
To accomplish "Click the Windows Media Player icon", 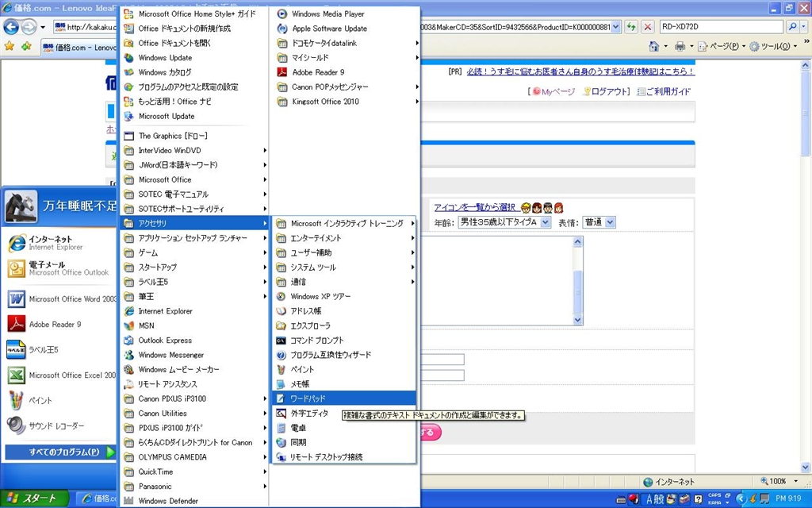I will pos(282,14).
